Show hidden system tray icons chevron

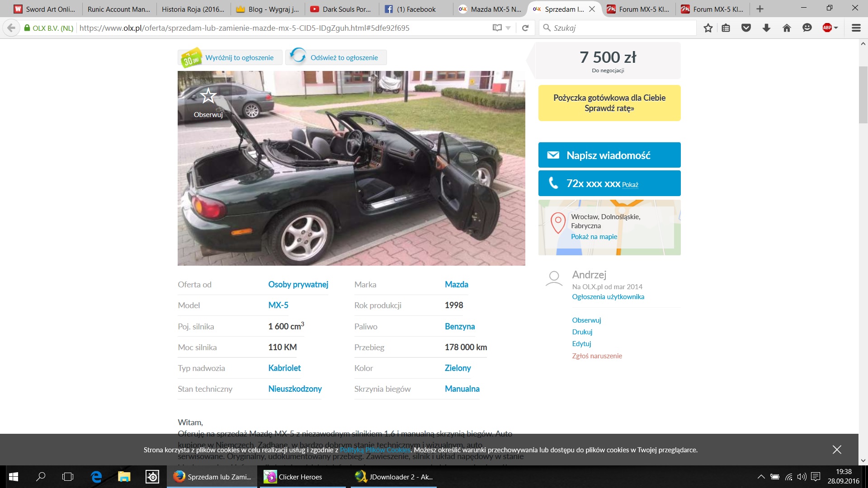[x=761, y=477]
